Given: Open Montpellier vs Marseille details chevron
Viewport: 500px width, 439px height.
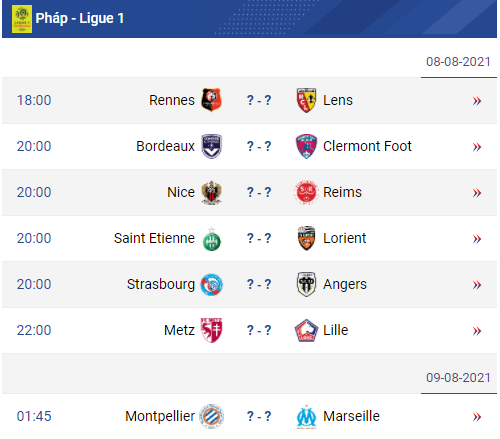Looking at the screenshot, I should [477, 417].
